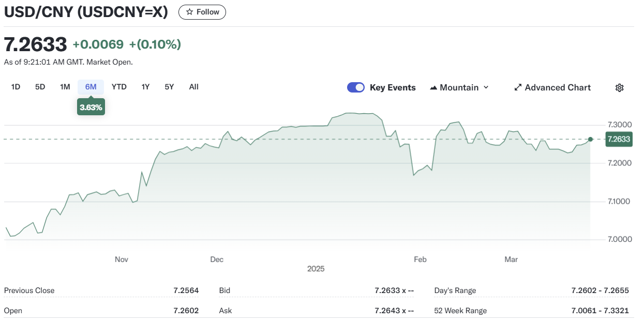The image size is (644, 322).
Task: Click the 7.2633 price label on axis
Action: [619, 139]
